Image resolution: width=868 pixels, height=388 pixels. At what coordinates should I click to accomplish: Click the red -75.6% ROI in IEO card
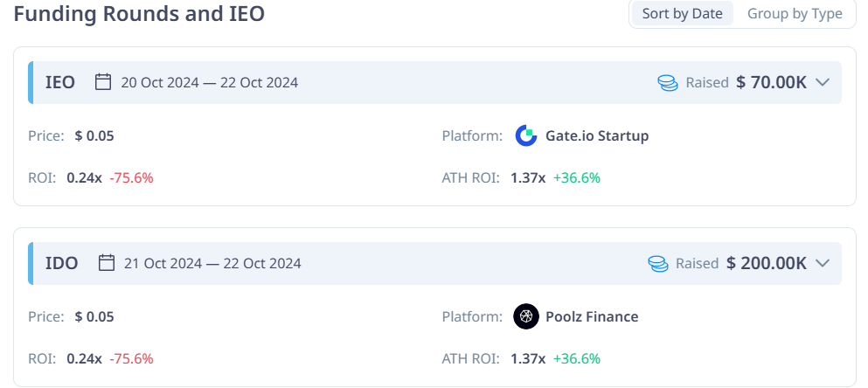click(x=131, y=178)
